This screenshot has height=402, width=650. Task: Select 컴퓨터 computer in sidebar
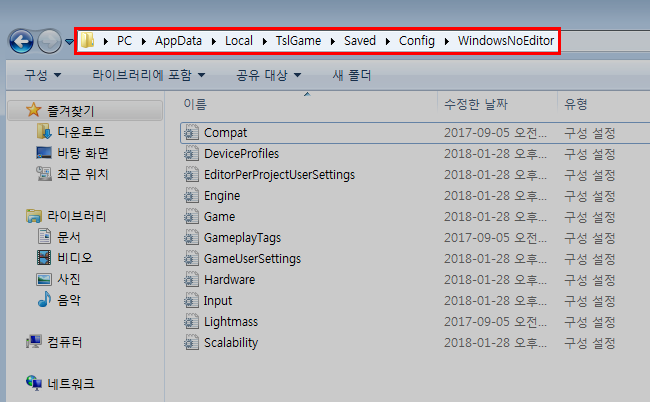(x=65, y=342)
